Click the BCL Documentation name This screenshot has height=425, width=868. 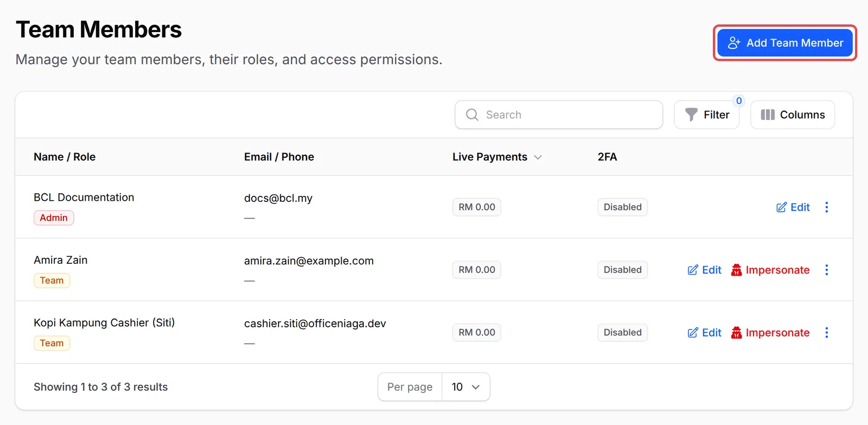tap(84, 198)
